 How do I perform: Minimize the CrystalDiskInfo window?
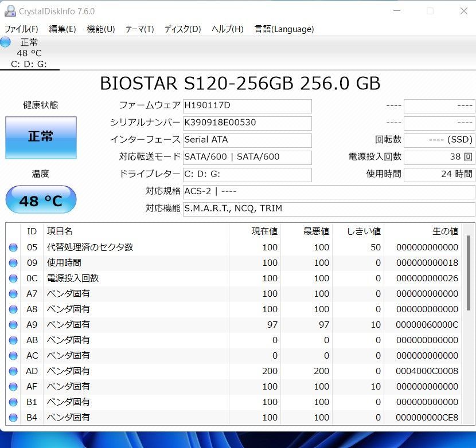coord(397,11)
